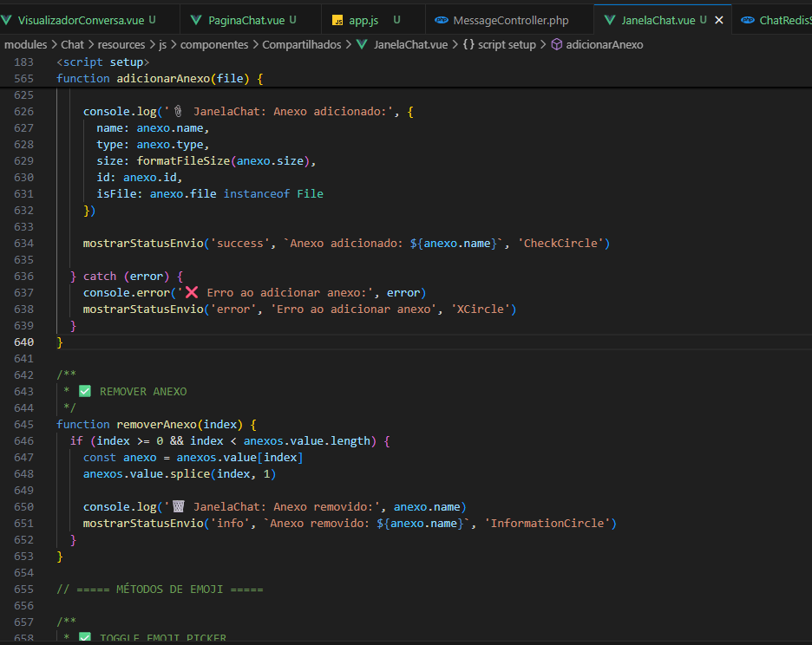This screenshot has width=812, height=645.
Task: Click the Vue icon on VisualizadorConversa.vue tab
Action: 8,20
